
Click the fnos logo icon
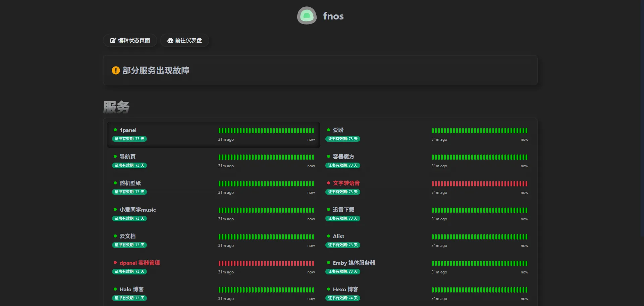[x=307, y=16]
